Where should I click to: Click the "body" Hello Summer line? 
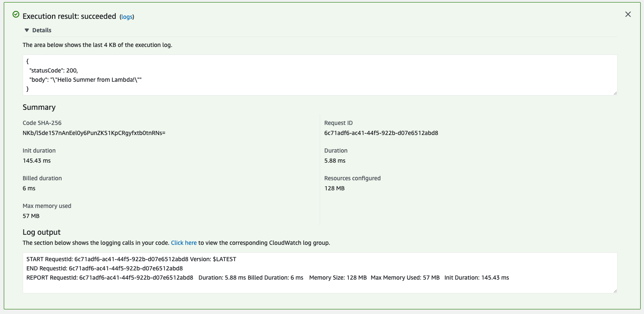coord(85,80)
